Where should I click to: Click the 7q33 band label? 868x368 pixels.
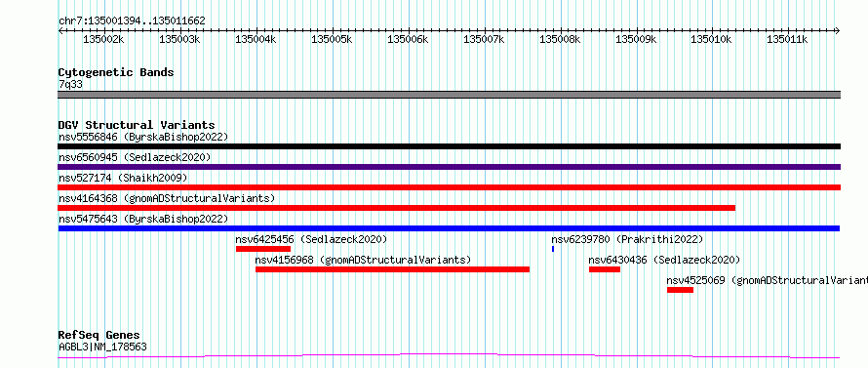point(71,84)
